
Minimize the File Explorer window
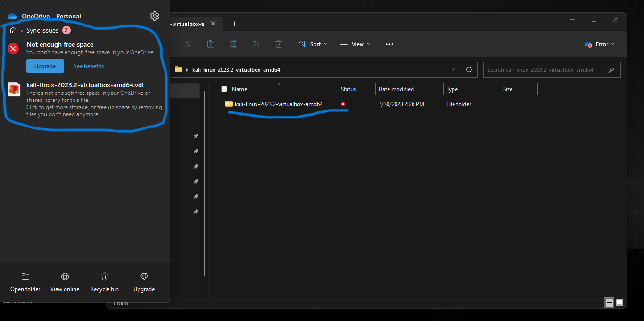pos(572,19)
